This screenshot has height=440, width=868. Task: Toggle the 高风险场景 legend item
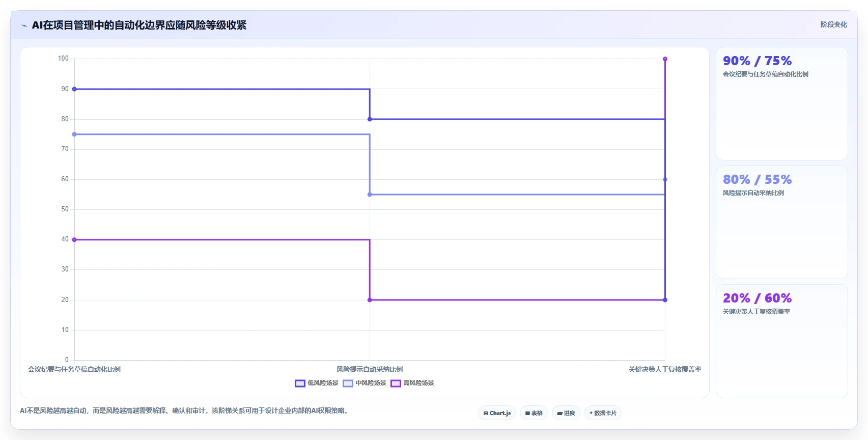click(412, 383)
